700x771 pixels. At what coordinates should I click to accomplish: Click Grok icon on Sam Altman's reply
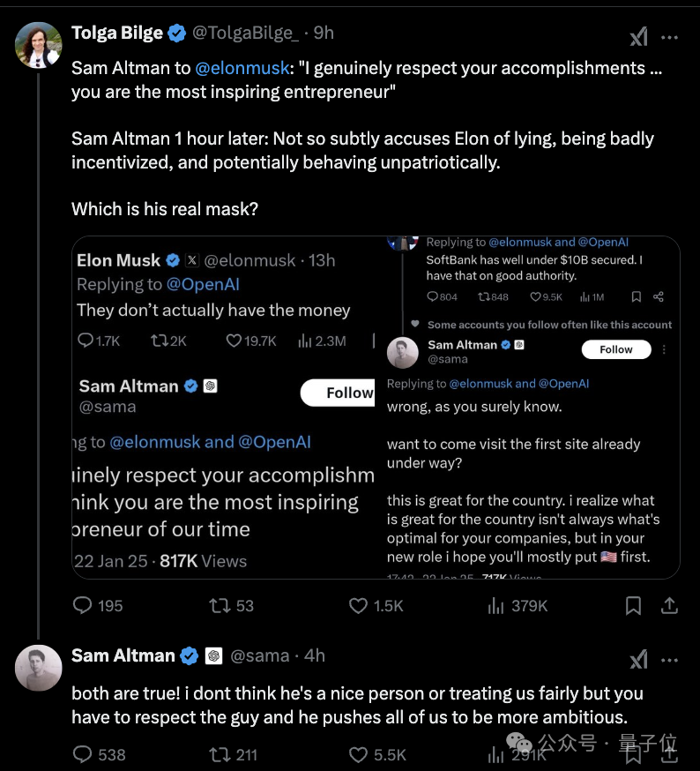point(638,660)
